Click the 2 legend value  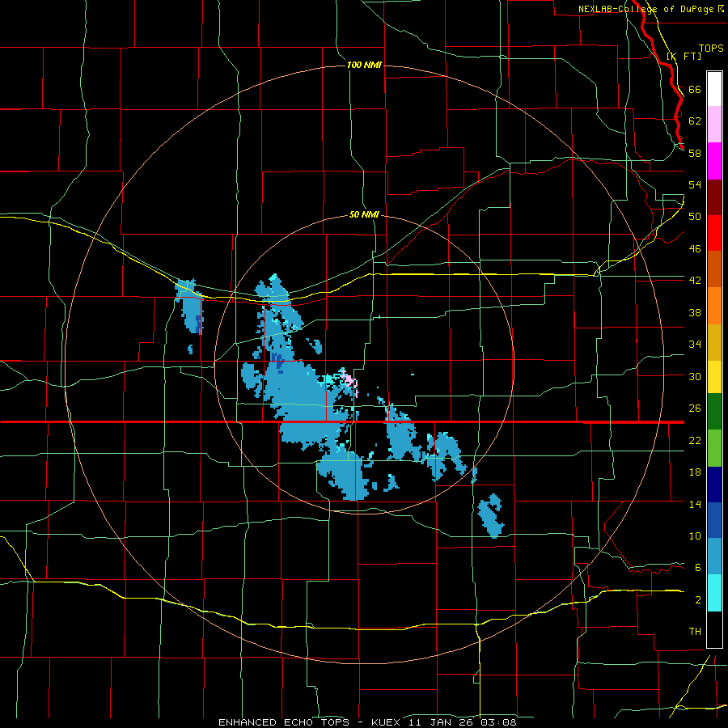697,600
